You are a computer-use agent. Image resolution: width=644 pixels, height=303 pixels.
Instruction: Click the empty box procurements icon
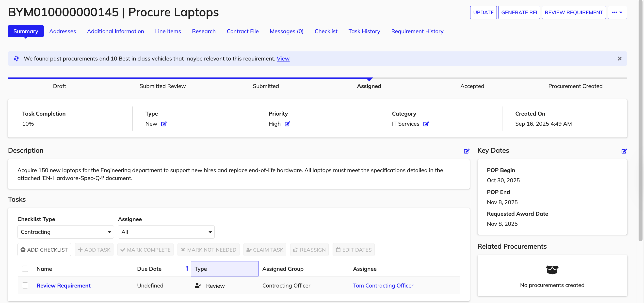552,270
